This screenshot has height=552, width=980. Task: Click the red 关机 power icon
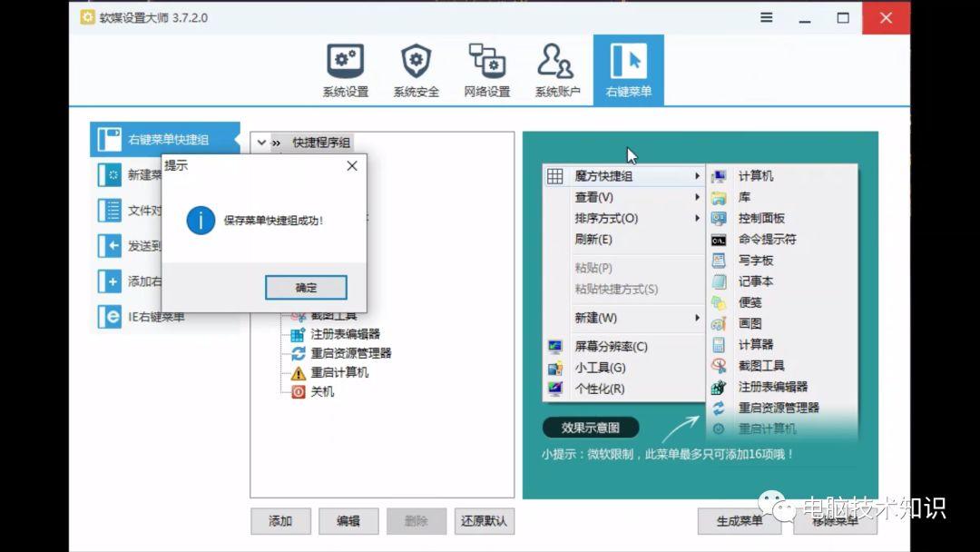tap(299, 392)
